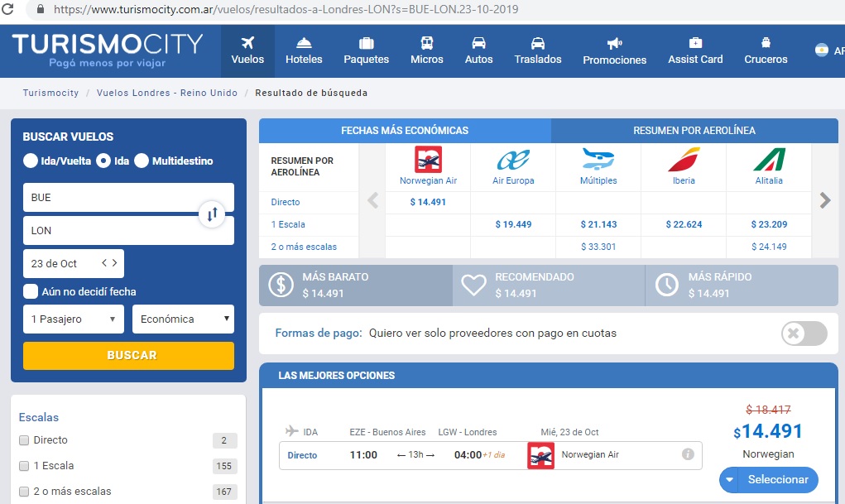
Task: Go to the Autos section
Action: pos(478,50)
